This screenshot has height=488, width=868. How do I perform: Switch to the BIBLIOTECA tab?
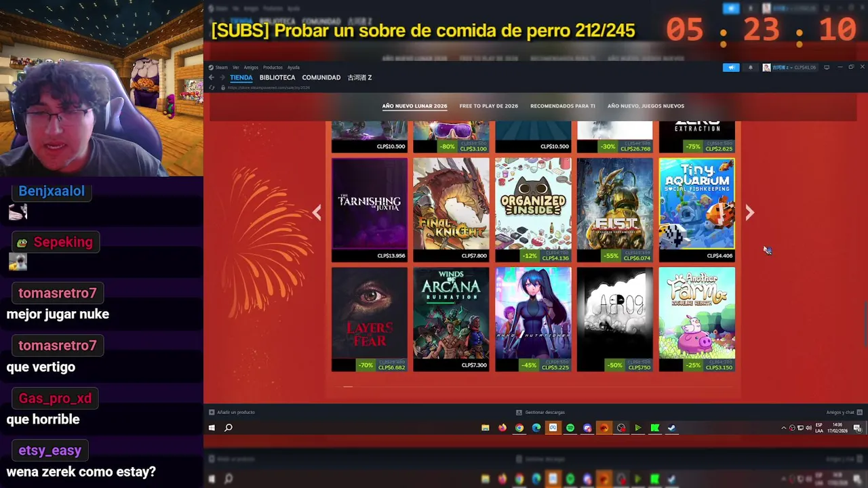pos(277,77)
